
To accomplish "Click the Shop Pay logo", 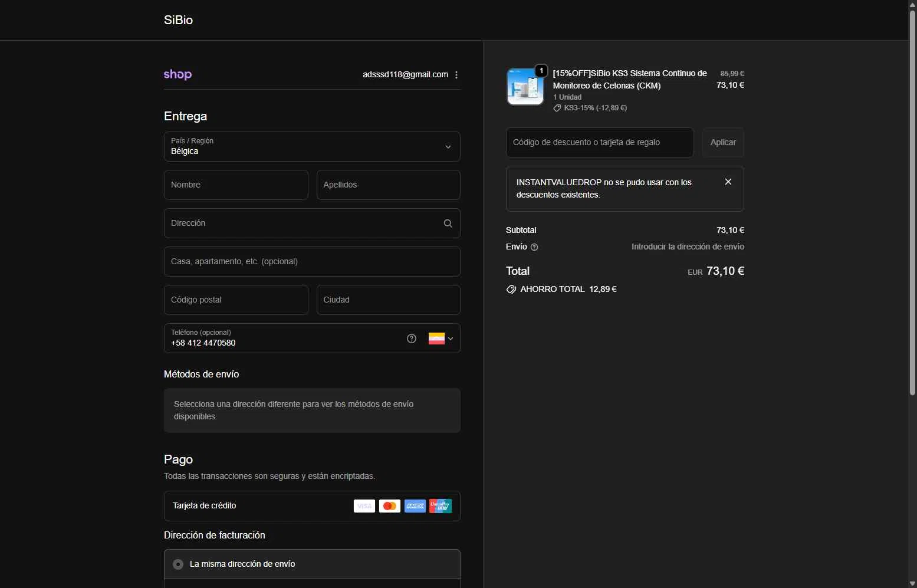I will point(178,74).
